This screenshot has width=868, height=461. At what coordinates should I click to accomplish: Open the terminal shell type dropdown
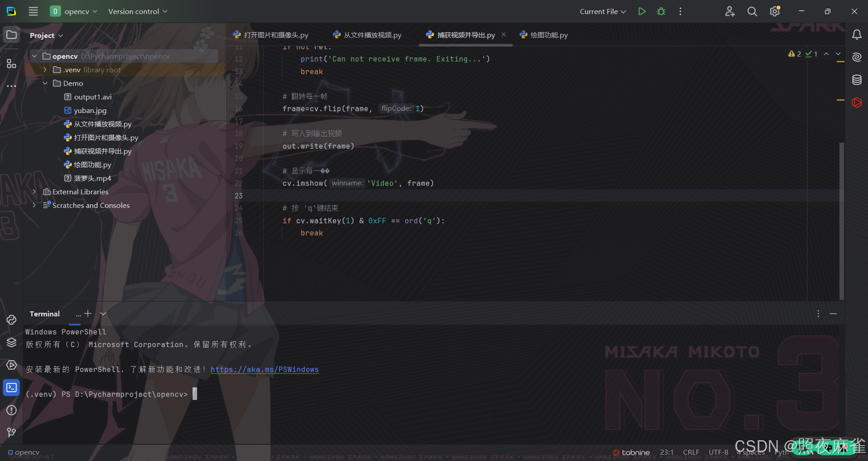tap(103, 313)
